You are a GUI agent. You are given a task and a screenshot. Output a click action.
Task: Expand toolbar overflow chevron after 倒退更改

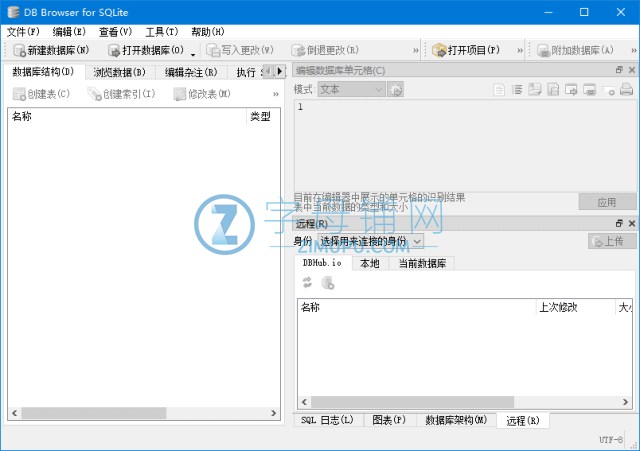(x=416, y=51)
